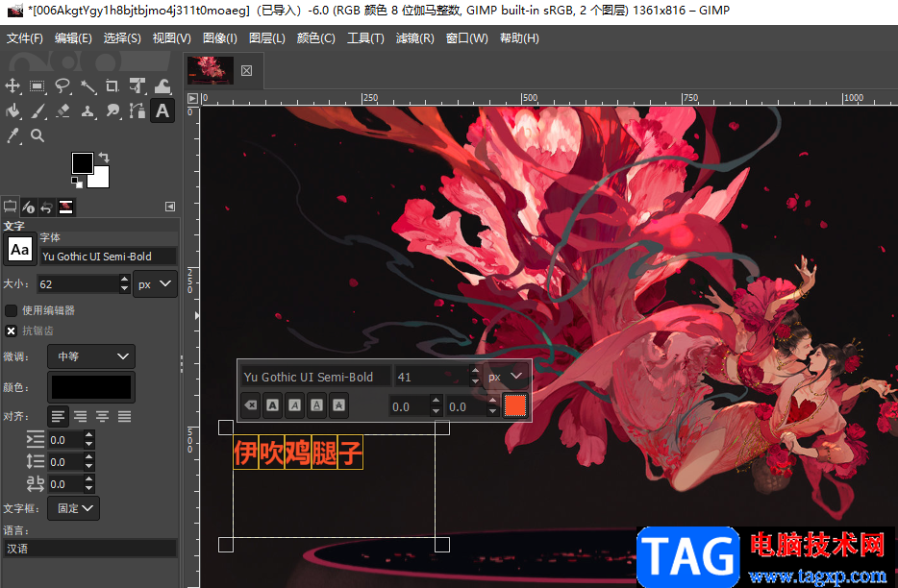Select the Eraser tool
The width and height of the screenshot is (898, 588).
[62, 111]
